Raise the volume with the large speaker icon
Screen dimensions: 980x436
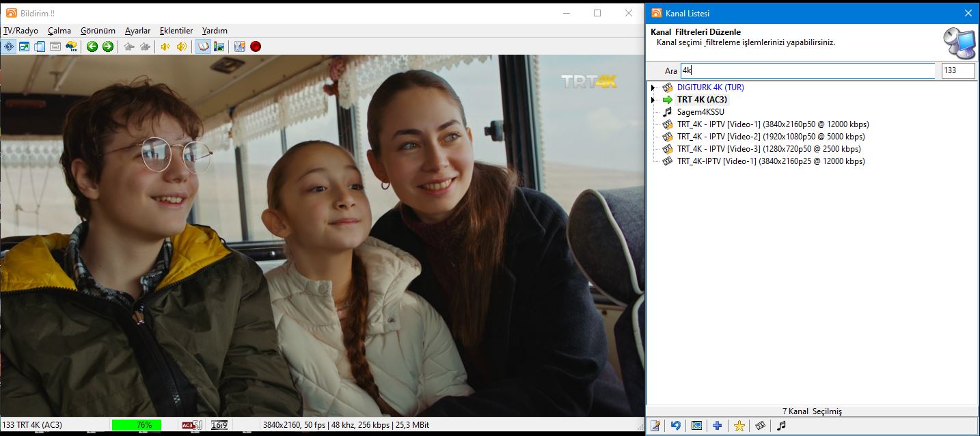tap(181, 46)
